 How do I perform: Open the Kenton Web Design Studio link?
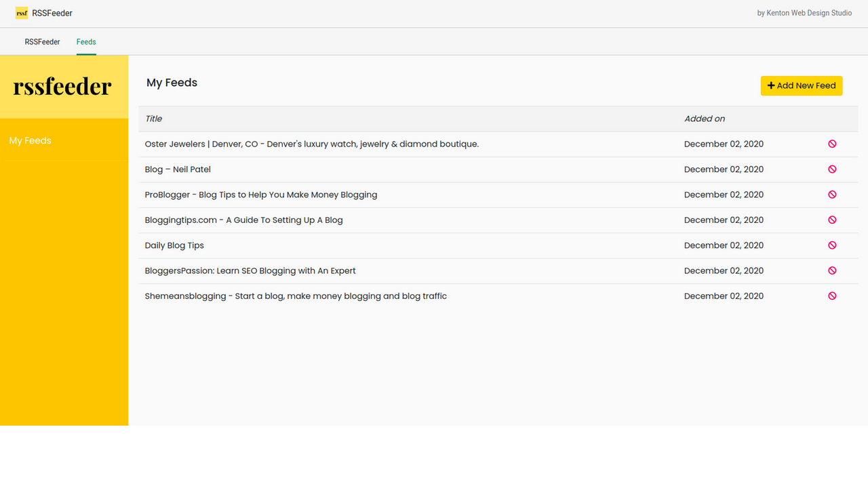click(805, 12)
